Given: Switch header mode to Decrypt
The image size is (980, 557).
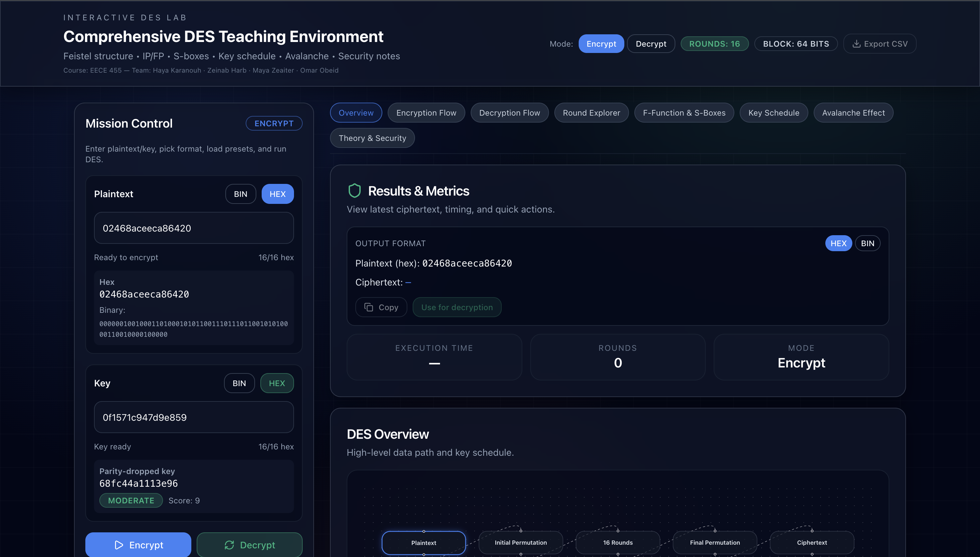Looking at the screenshot, I should tap(651, 44).
